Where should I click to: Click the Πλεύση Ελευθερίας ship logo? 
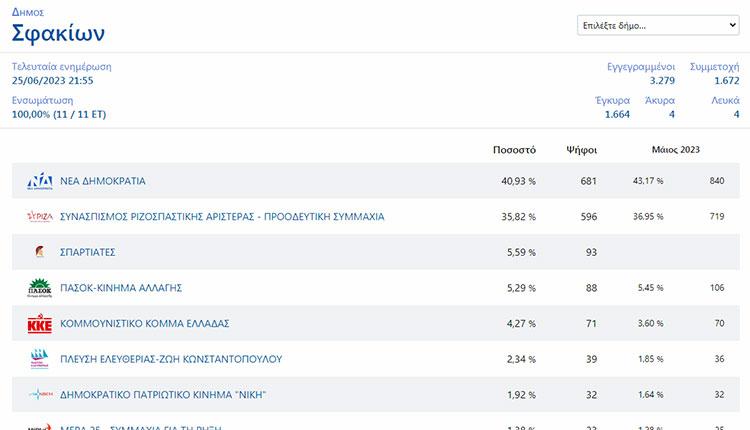39,359
